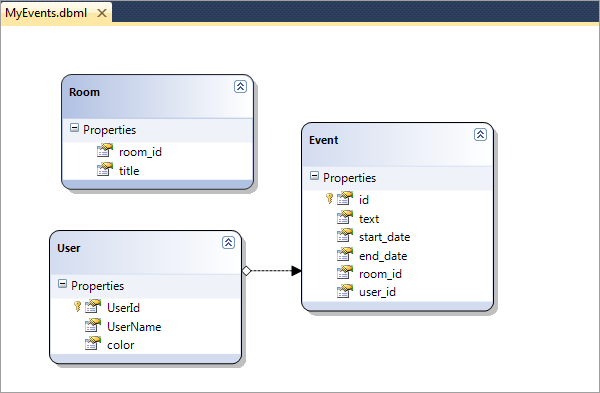600x393 pixels.
Task: Click the title property icon in Room
Action: 105,169
